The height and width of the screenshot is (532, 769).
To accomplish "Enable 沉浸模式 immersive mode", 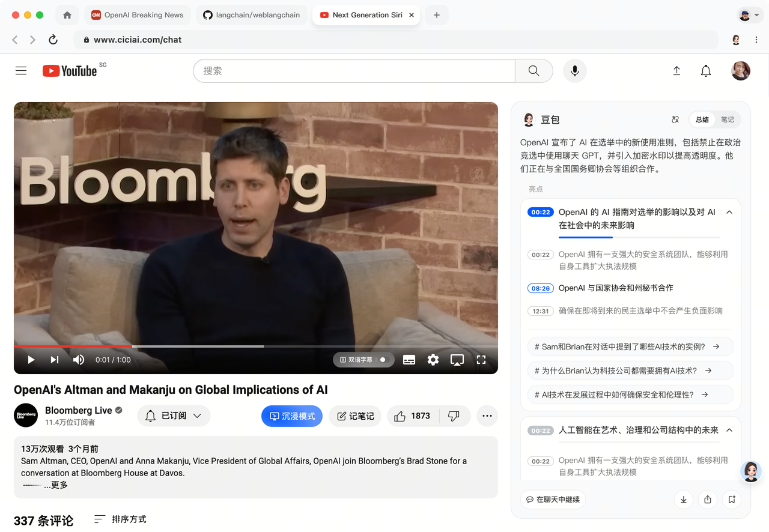I will [x=292, y=416].
